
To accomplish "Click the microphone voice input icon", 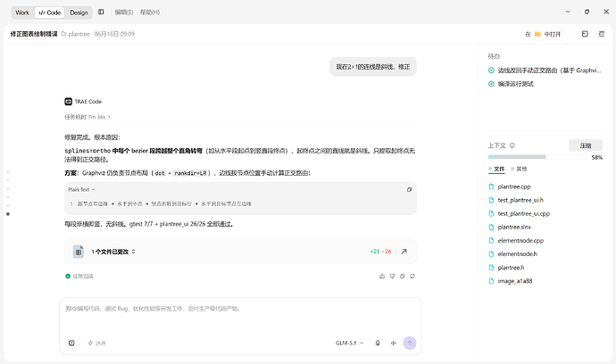I will coord(378,343).
